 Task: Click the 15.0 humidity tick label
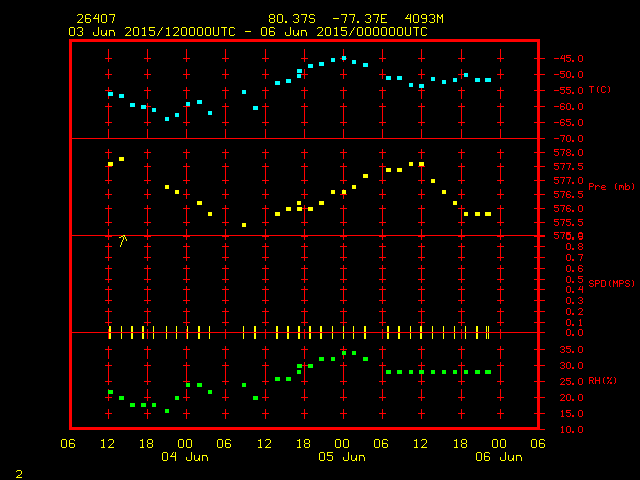pos(571,413)
